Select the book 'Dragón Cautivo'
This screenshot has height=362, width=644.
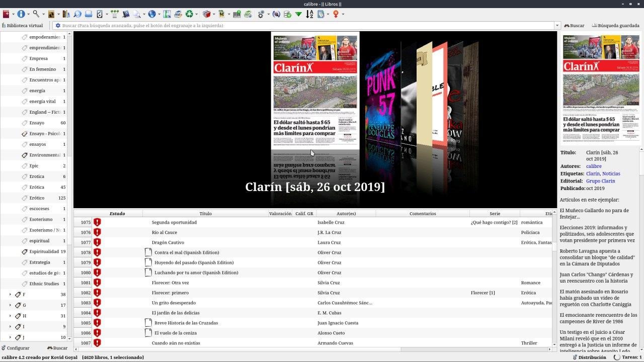coord(168,242)
